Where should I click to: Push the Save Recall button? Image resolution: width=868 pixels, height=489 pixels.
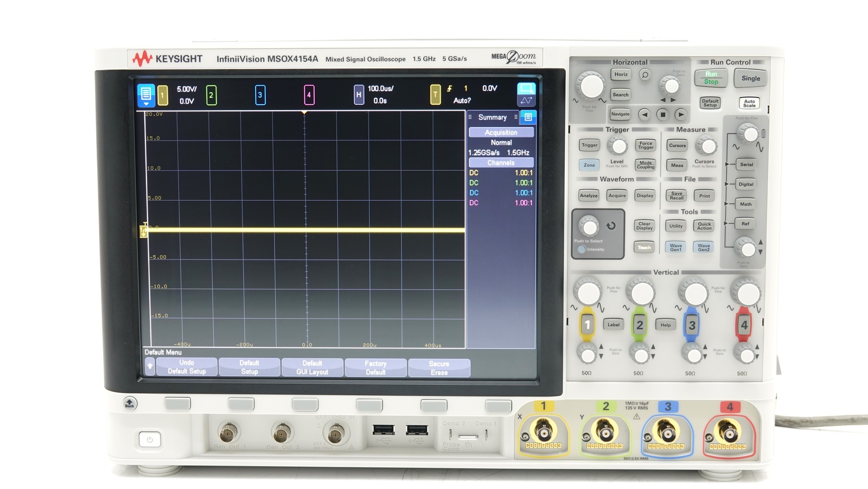pos(677,196)
